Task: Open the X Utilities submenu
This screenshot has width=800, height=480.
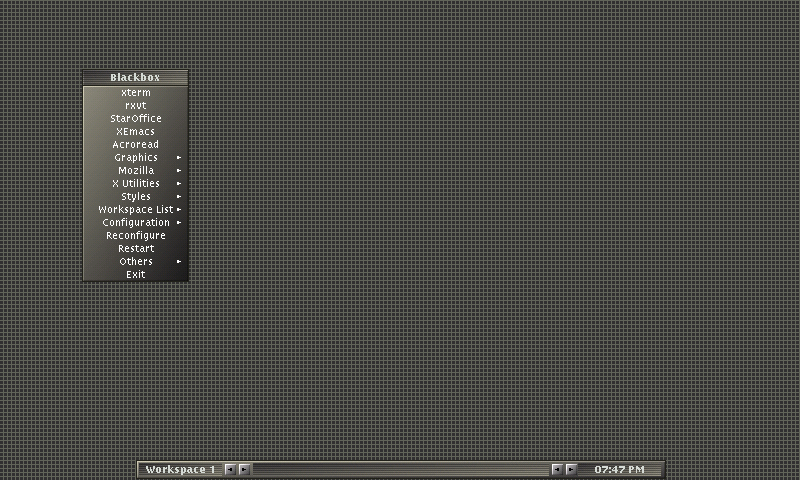Action: [135, 184]
